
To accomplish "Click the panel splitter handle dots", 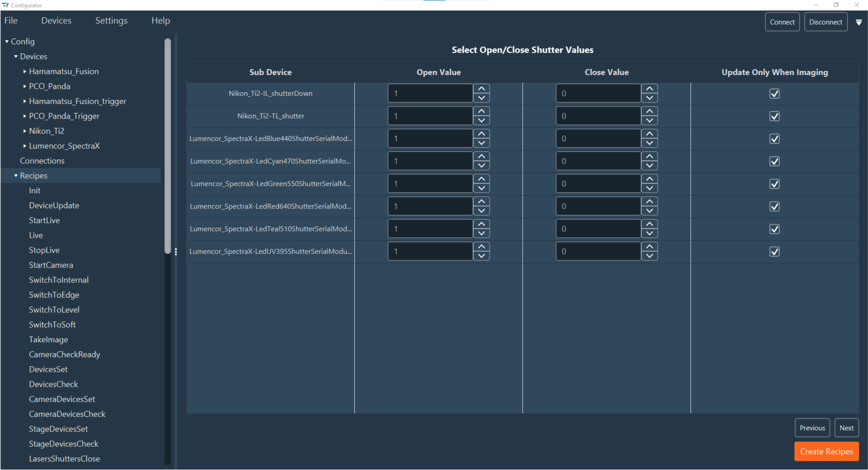I will coord(176,251).
